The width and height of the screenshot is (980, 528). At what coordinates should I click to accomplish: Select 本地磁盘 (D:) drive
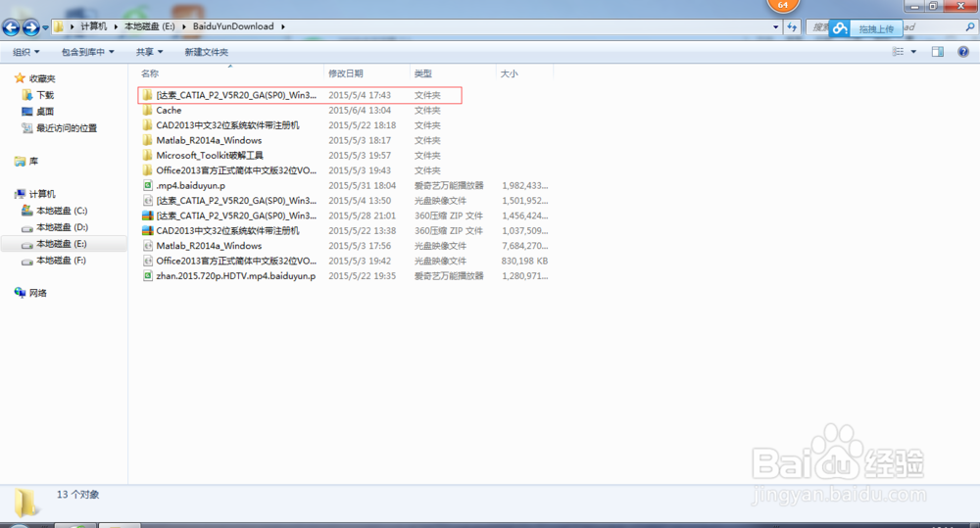[62, 227]
